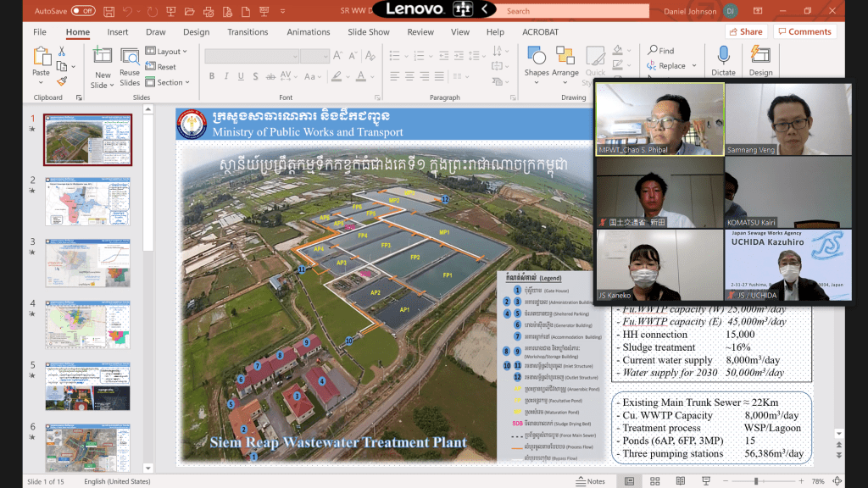Click the Share button
868x488 pixels.
(745, 32)
